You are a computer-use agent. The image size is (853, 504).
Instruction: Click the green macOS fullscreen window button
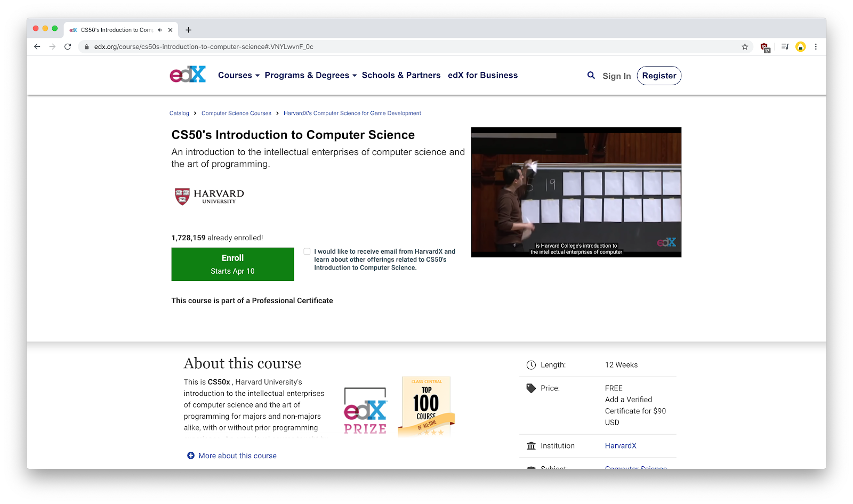(54, 28)
